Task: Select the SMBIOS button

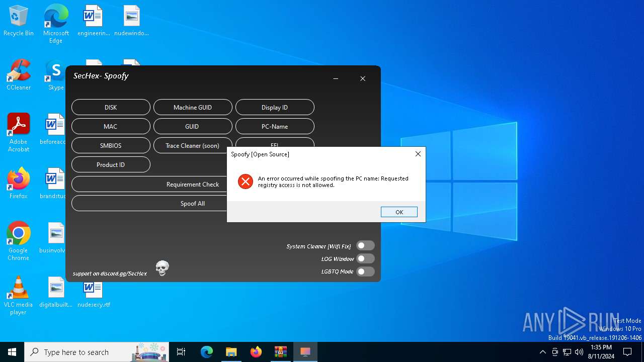Action: point(111,145)
